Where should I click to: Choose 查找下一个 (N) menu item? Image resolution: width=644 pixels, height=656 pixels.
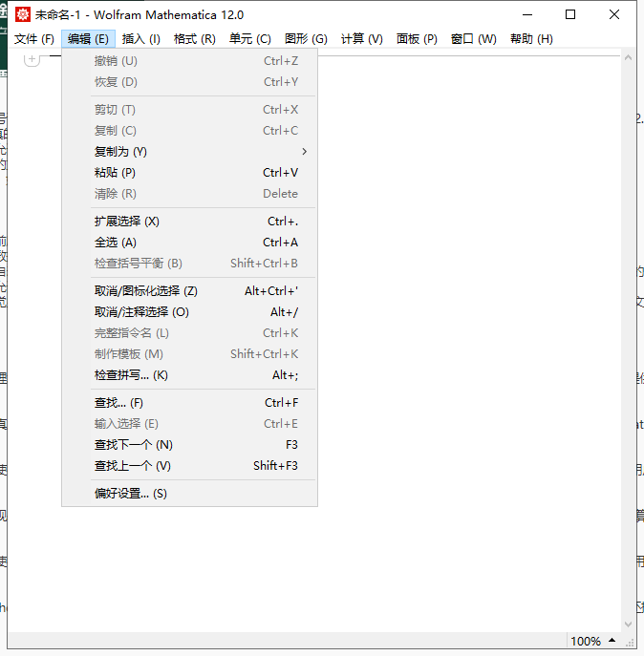190,445
